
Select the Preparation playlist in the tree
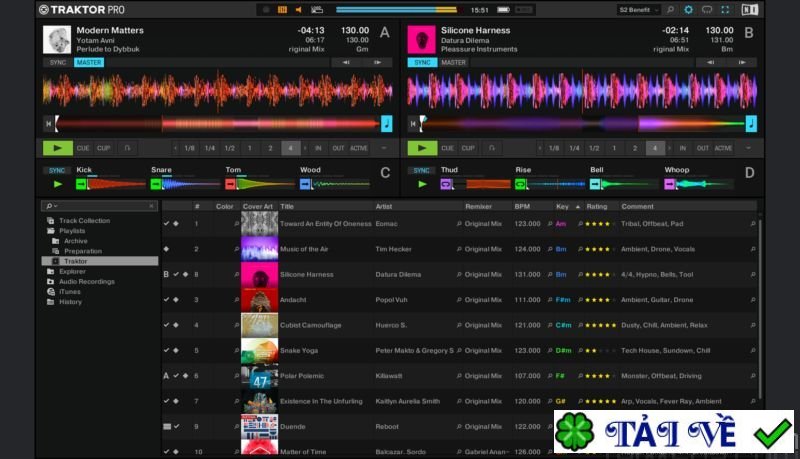(x=83, y=251)
